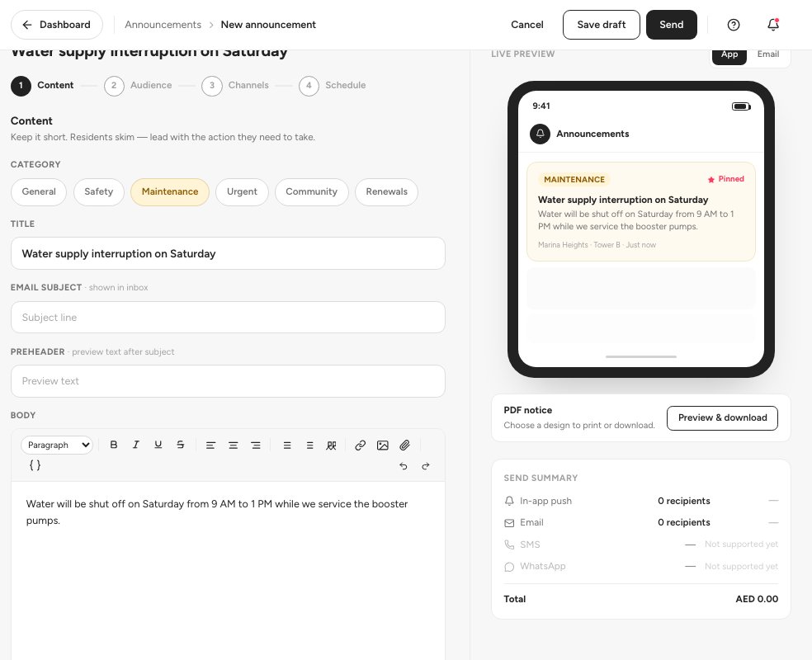
Task: Insert a block quote
Action: click(x=332, y=445)
